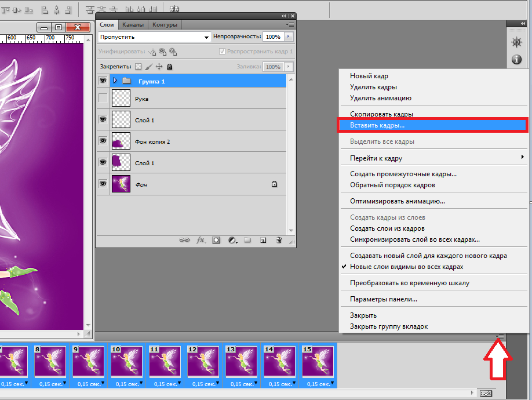Viewport: 532px width, 400px height.
Task: Click align right edges icon
Action: click(68, 10)
